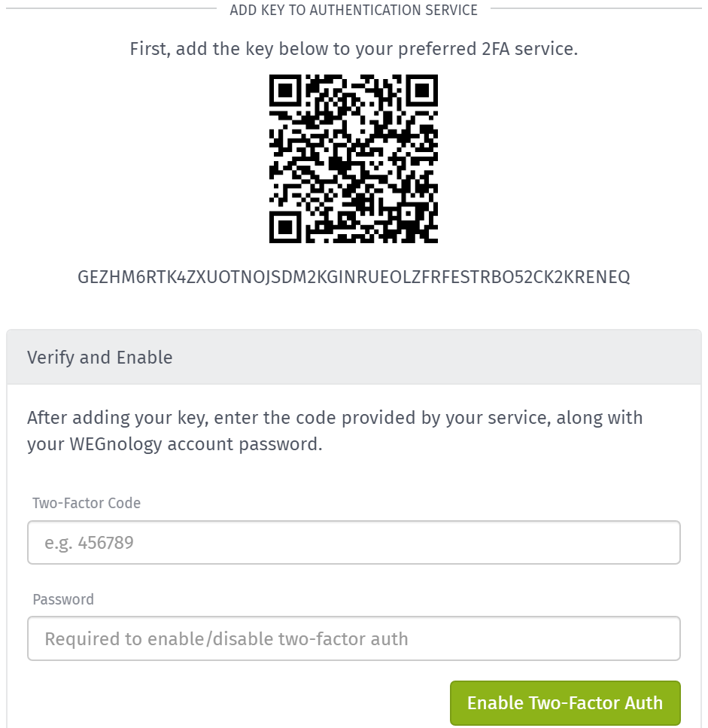
Task: Click the divider line right of the heading
Action: 596,8
